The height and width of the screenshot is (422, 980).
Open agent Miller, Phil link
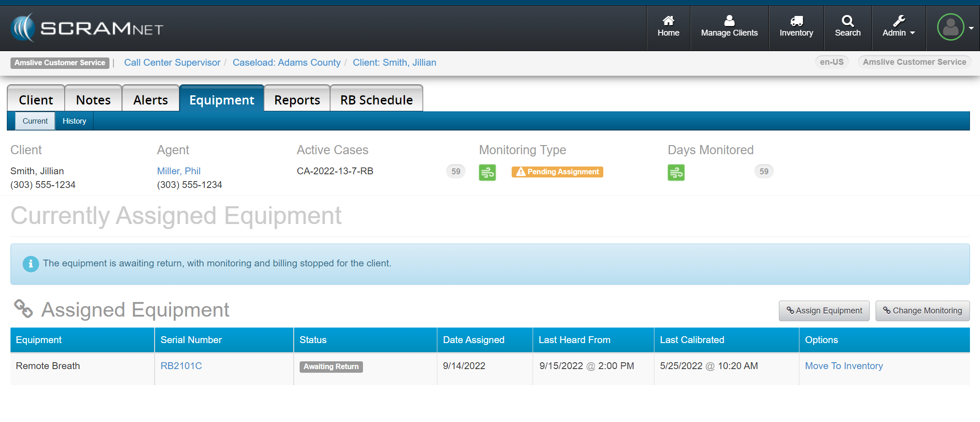point(179,171)
